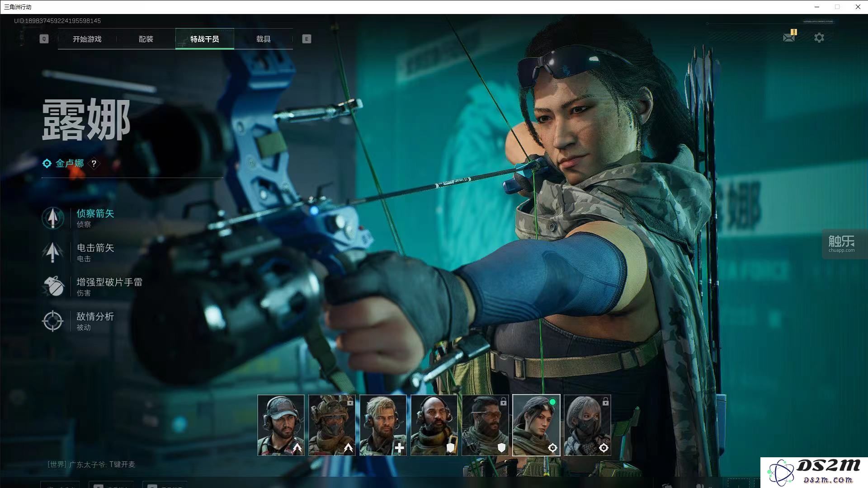Click the UID text at top left
Image resolution: width=868 pixels, height=488 pixels.
click(x=57, y=21)
